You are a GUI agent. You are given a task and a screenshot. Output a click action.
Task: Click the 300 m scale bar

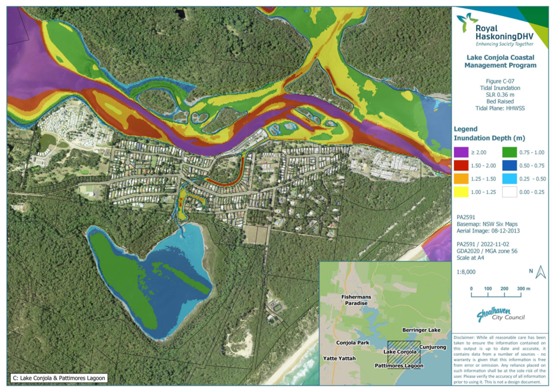click(496, 293)
